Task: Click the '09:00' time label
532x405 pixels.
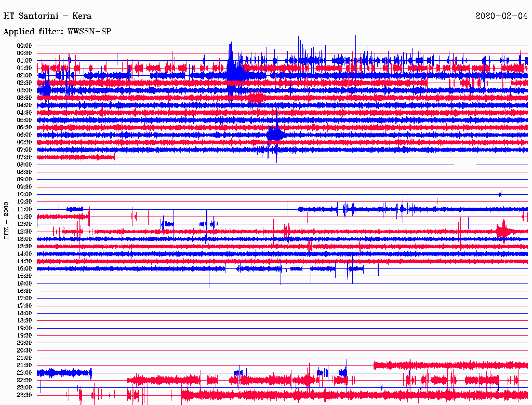Action: pyautogui.click(x=24, y=180)
